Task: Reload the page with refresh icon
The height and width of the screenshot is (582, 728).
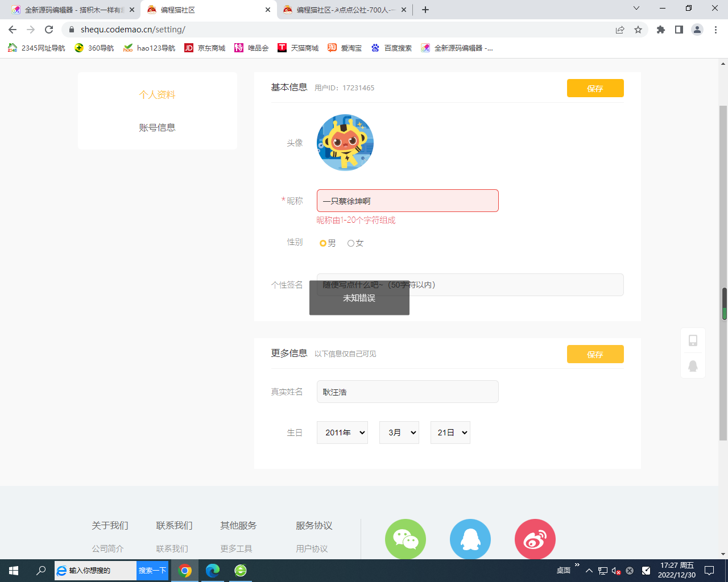Action: (x=49, y=30)
